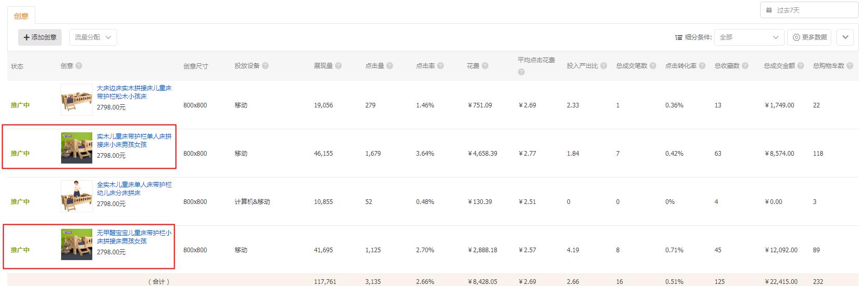Click the help icon beside 点击量 column
Screen dimensions: 868x286
pos(390,66)
